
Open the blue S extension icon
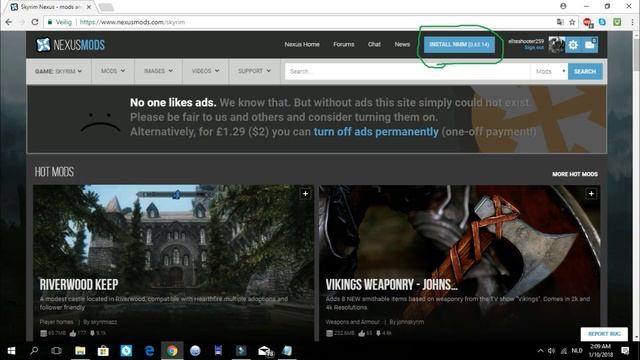coord(602,22)
